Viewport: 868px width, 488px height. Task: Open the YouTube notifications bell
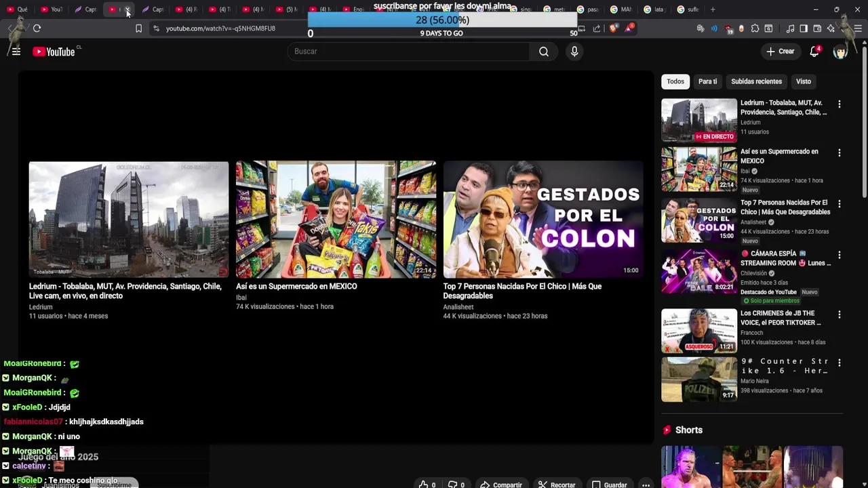click(x=814, y=52)
